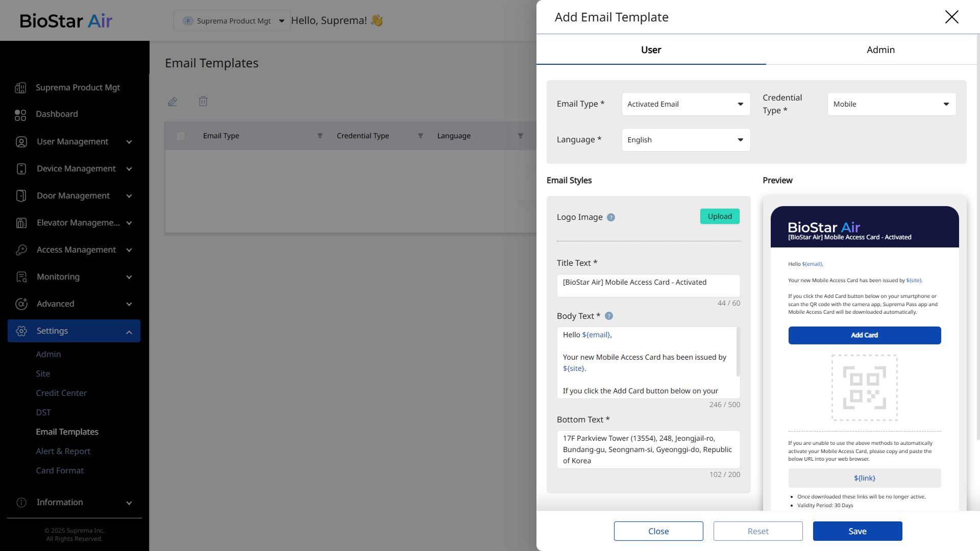The image size is (980, 551).
Task: Open the Email Type dropdown
Action: (685, 104)
